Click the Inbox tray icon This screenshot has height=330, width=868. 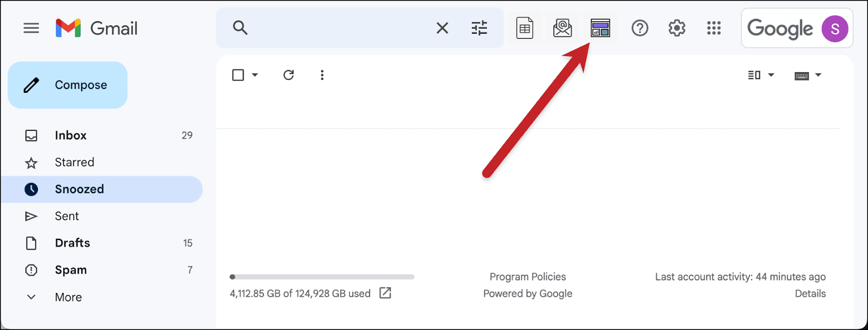click(x=31, y=136)
